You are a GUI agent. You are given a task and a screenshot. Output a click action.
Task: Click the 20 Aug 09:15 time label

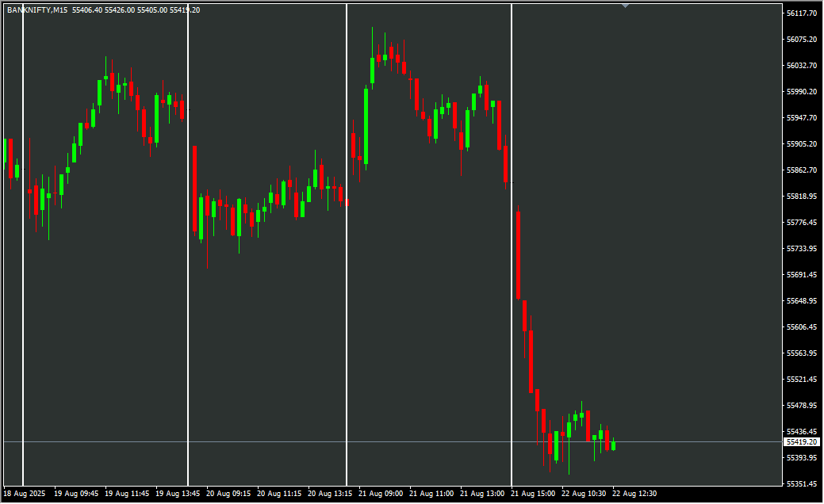coord(228,494)
